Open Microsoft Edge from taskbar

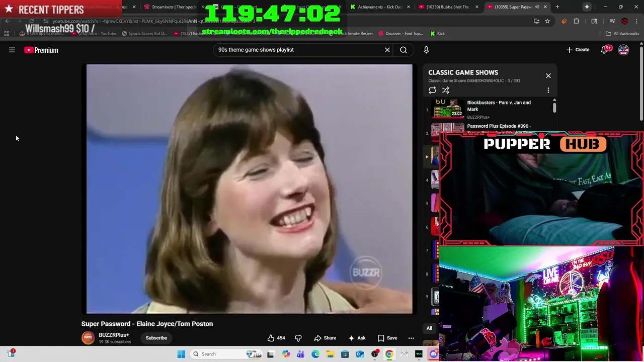click(x=315, y=354)
